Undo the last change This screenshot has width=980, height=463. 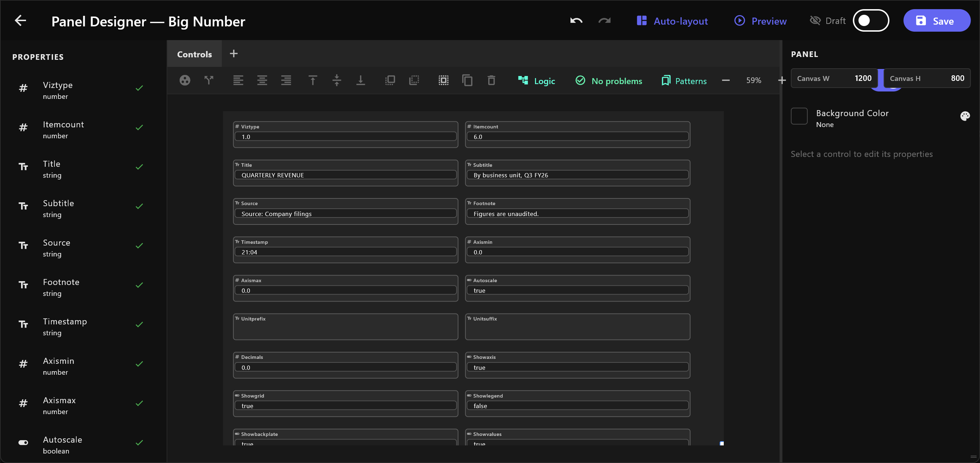click(x=576, y=20)
